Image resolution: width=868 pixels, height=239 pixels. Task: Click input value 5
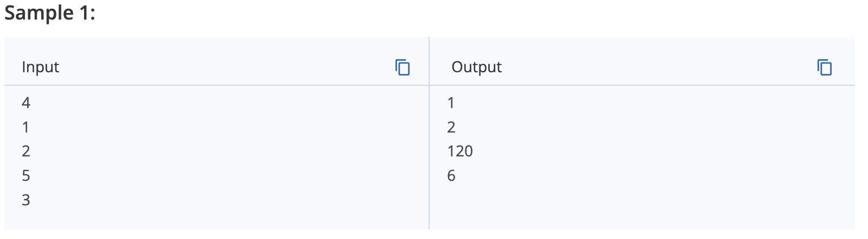pos(26,175)
